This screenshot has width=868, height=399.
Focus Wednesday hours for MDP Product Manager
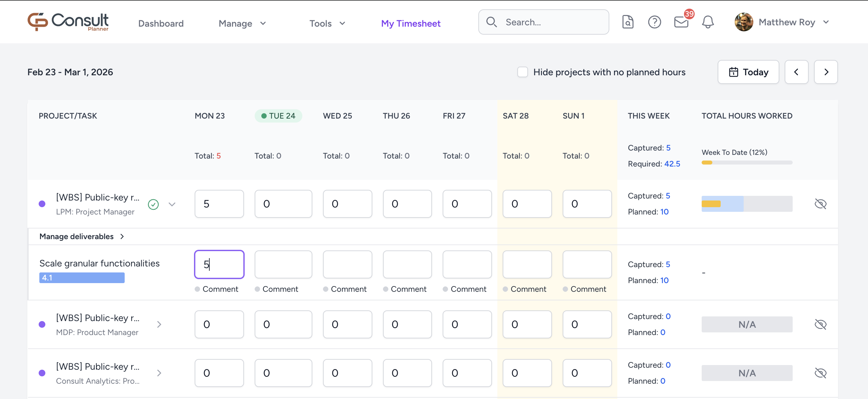pyautogui.click(x=347, y=325)
